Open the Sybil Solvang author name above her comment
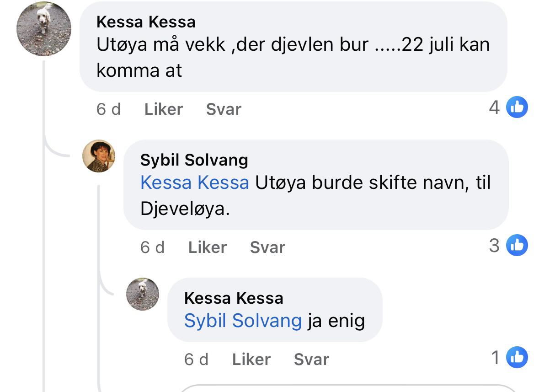The image size is (539, 392). (194, 160)
